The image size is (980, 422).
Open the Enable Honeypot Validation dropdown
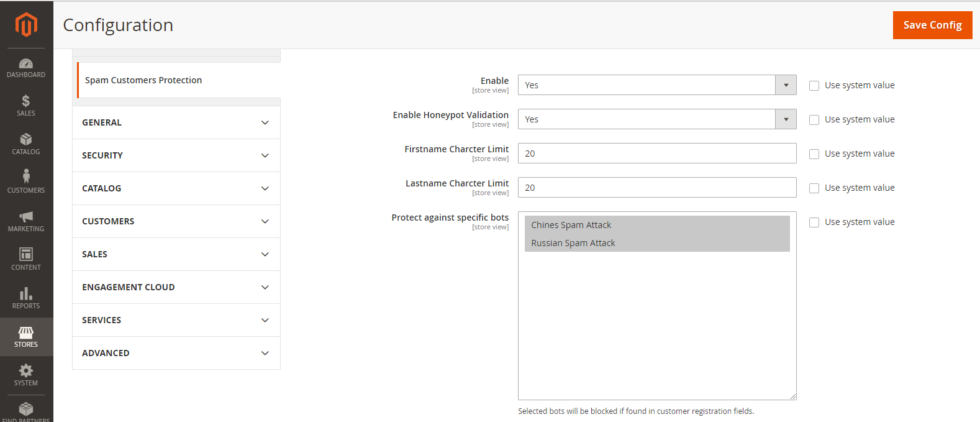pos(657,119)
